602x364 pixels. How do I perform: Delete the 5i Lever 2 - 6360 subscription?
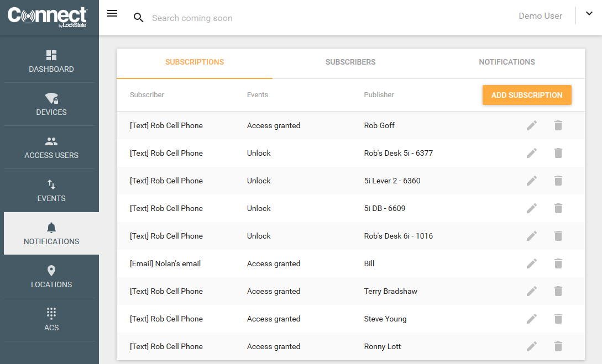tap(558, 181)
